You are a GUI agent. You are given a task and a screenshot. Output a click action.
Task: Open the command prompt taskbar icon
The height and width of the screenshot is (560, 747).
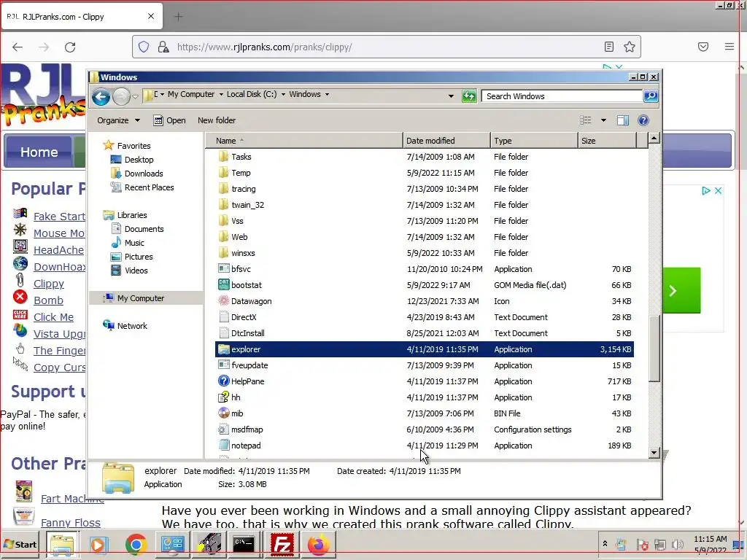(244, 544)
